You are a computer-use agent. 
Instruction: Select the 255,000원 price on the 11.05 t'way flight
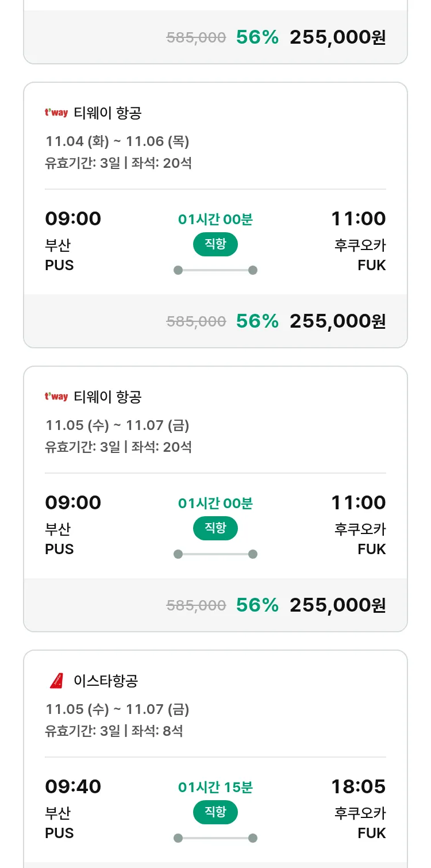coord(337,605)
